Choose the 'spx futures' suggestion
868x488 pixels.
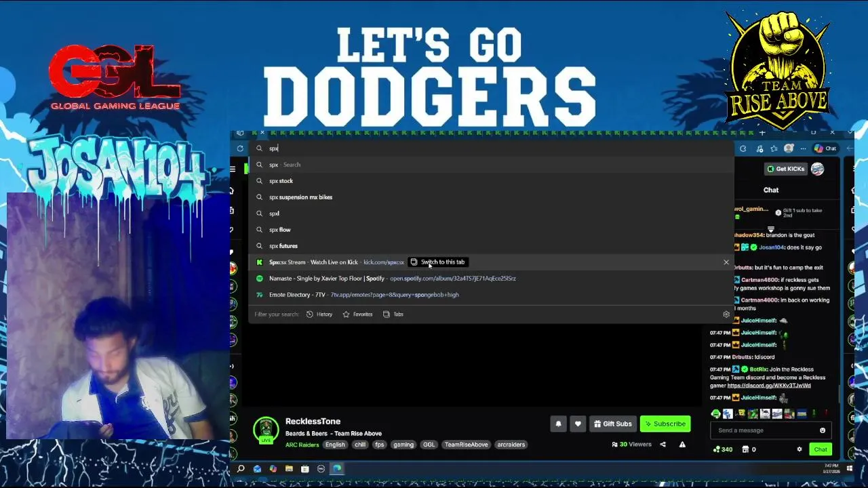[x=492, y=246]
